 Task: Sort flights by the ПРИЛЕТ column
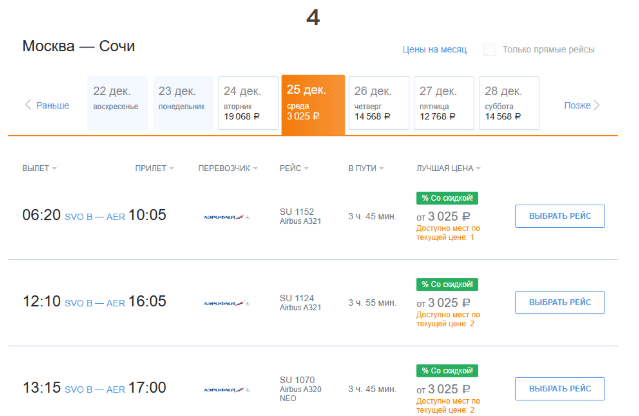154,168
